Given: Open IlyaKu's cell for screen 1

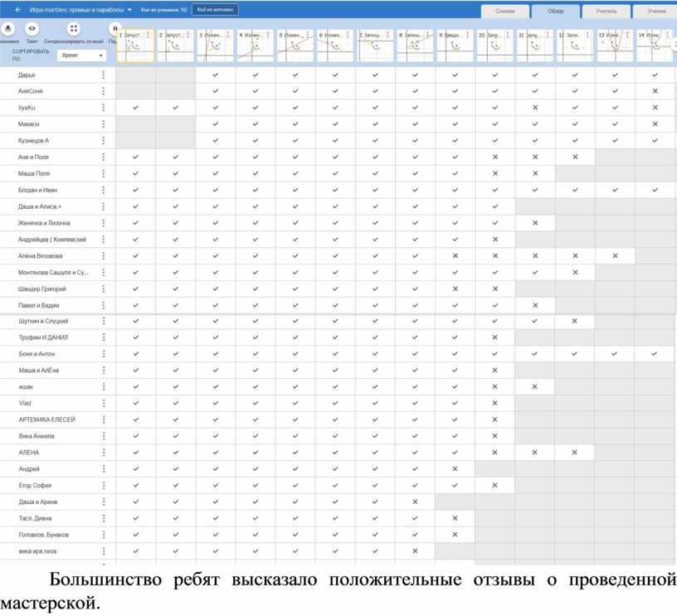Looking at the screenshot, I should [x=136, y=108].
